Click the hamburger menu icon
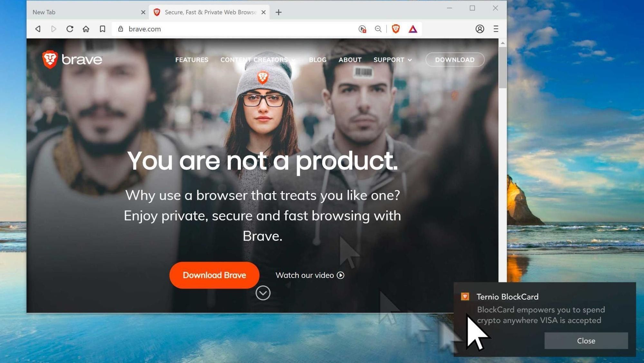Viewport: 644px width, 363px height. [x=496, y=29]
